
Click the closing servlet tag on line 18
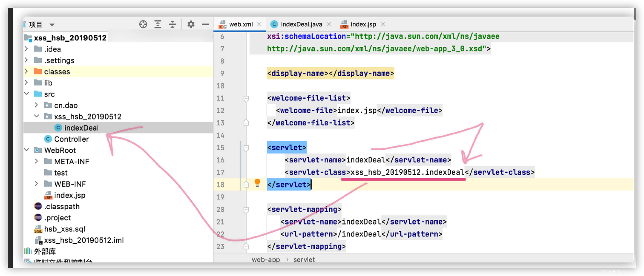[x=289, y=185]
